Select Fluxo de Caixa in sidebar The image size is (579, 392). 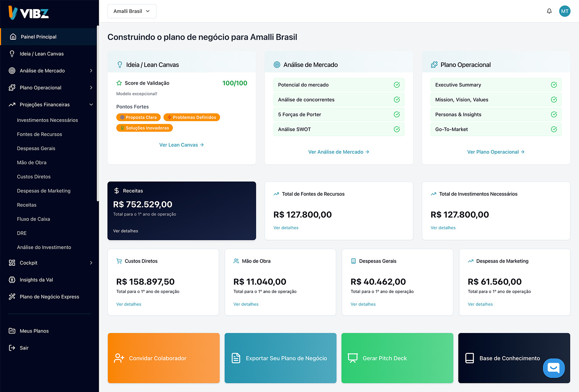click(x=33, y=219)
